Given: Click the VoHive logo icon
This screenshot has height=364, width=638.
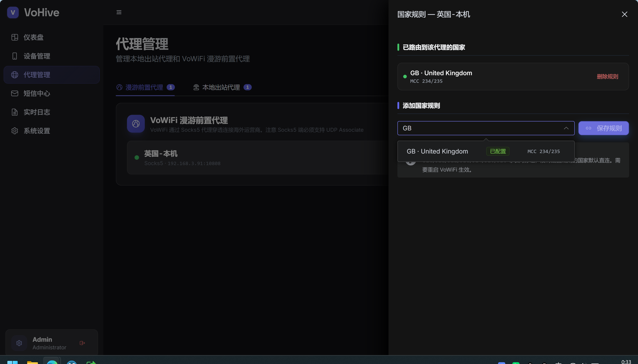Looking at the screenshot, I should click(x=13, y=12).
